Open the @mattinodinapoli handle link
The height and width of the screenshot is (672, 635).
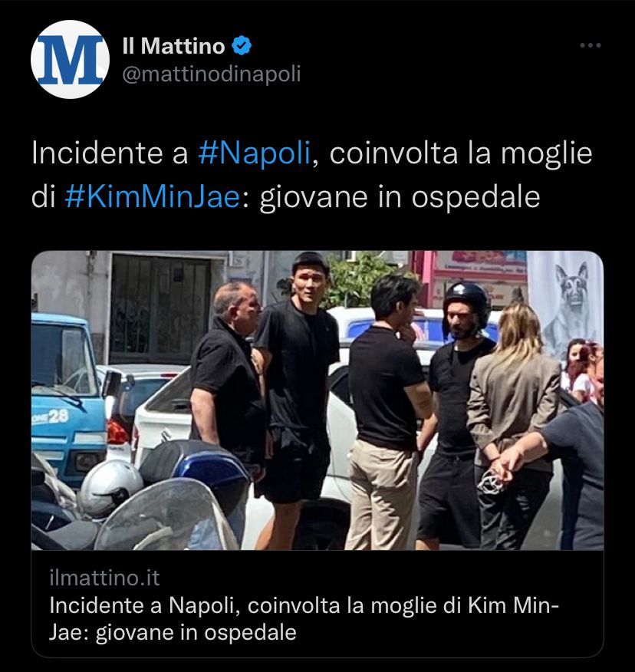click(212, 74)
